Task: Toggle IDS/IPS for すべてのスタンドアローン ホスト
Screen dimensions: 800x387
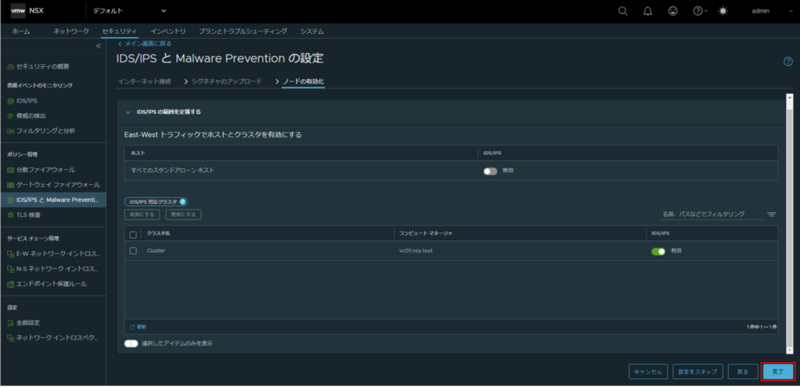Action: click(x=490, y=171)
